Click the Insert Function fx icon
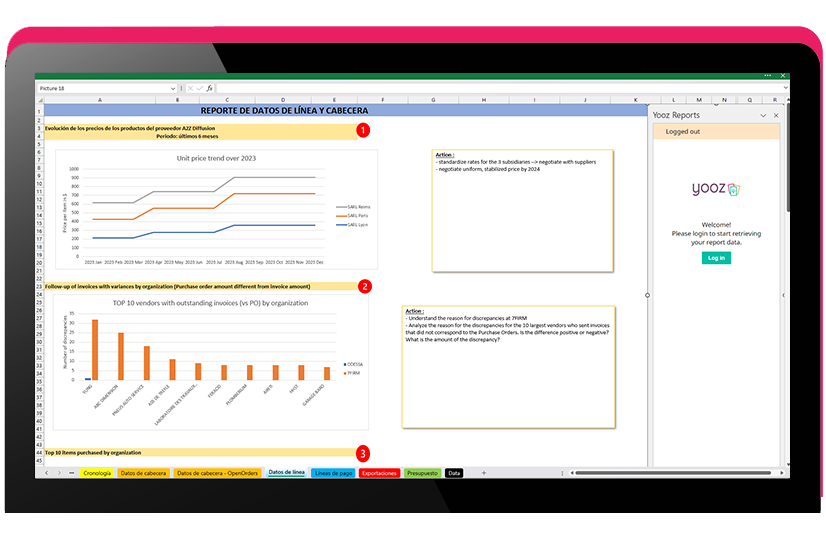826x541 pixels. [x=209, y=88]
